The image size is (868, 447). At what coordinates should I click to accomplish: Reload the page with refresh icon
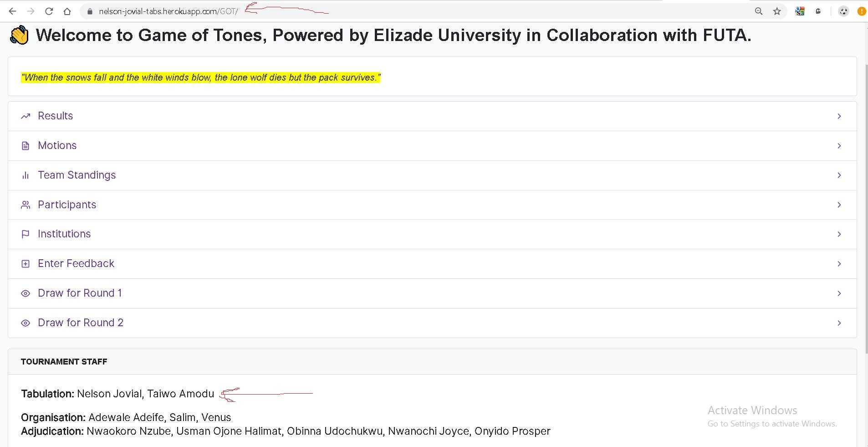(49, 11)
